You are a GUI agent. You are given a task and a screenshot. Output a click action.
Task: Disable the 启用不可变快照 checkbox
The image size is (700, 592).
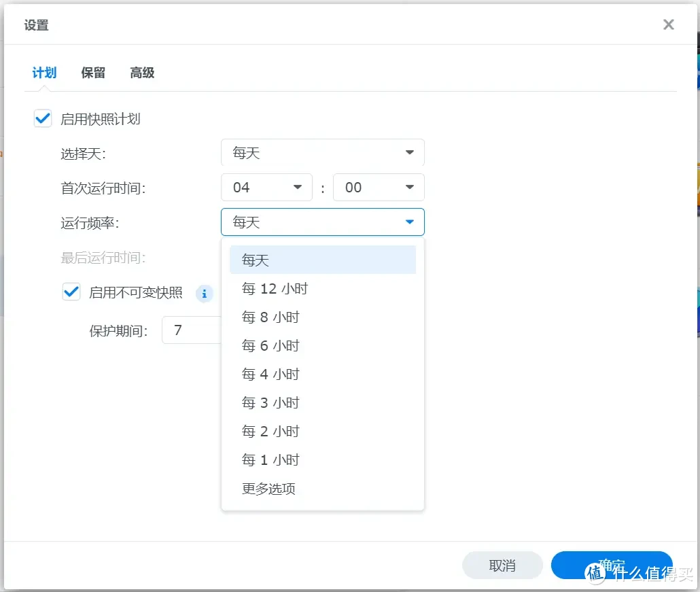[71, 292]
